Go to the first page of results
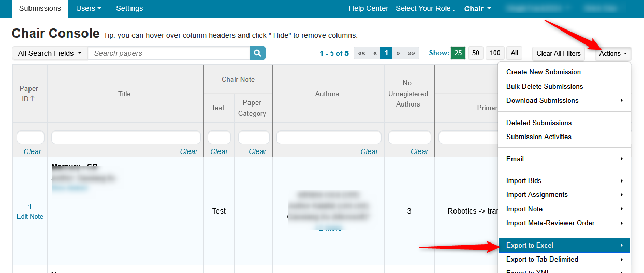Viewport: 644px width, 273px height. click(361, 53)
